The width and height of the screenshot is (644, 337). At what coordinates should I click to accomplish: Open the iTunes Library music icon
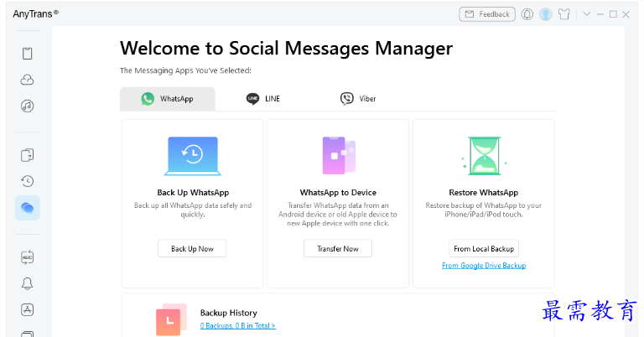click(x=27, y=106)
